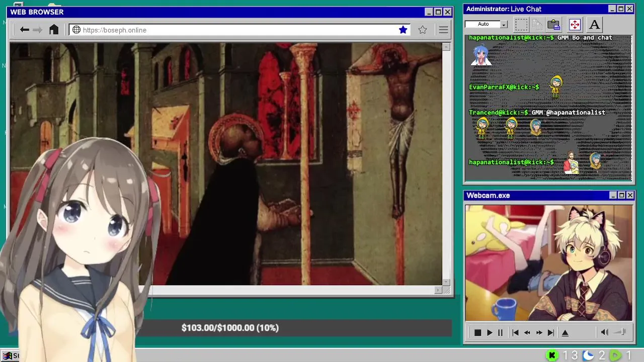Screen dimensions: 644x362
Task: Click the browser scroll up arrow
Action: click(446, 47)
